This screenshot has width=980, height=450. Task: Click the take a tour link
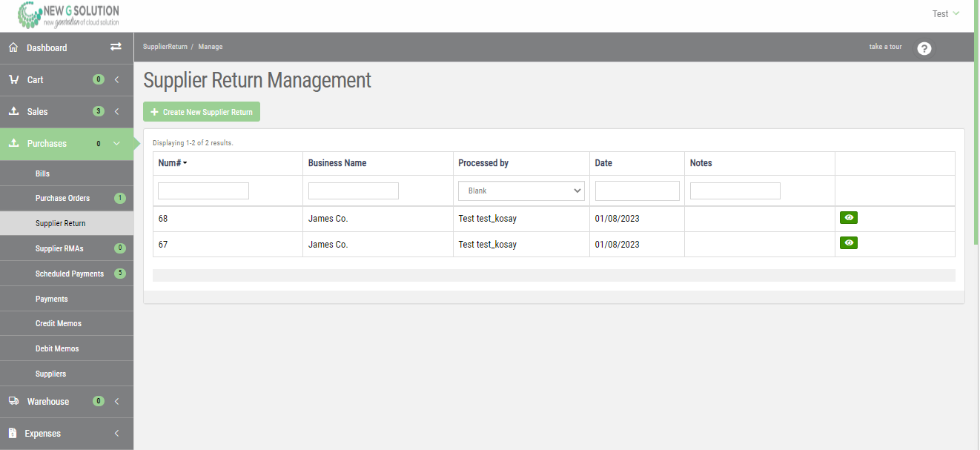pos(884,47)
